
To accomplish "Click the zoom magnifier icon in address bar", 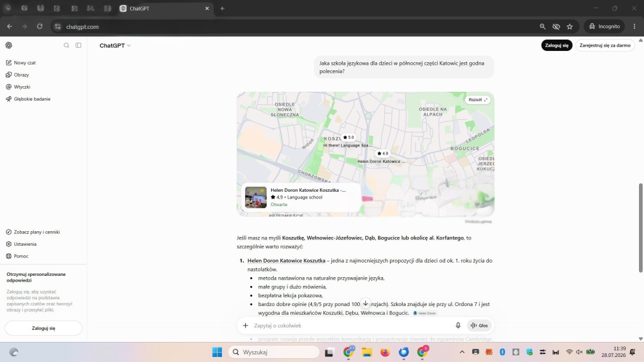I will (543, 26).
